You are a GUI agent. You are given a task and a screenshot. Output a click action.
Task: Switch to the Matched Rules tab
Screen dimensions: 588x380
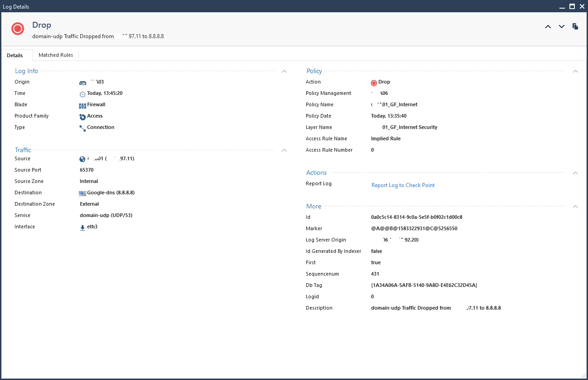(x=56, y=55)
